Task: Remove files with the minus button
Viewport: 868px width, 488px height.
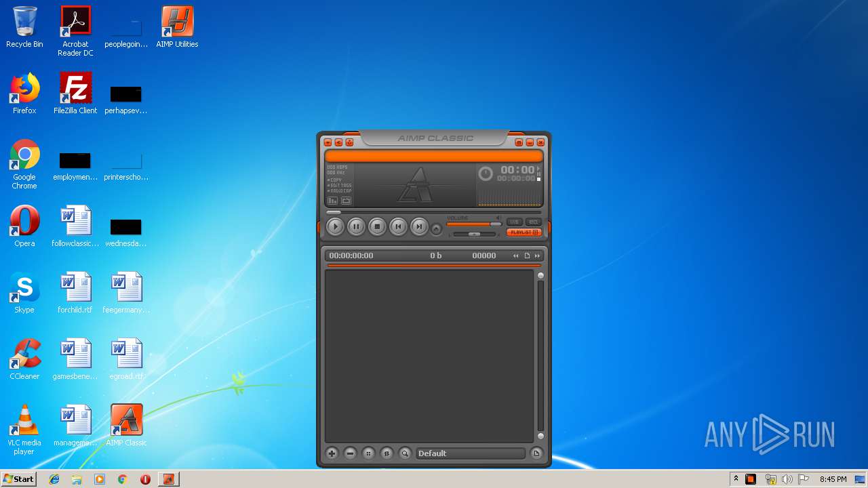Action: 350,453
